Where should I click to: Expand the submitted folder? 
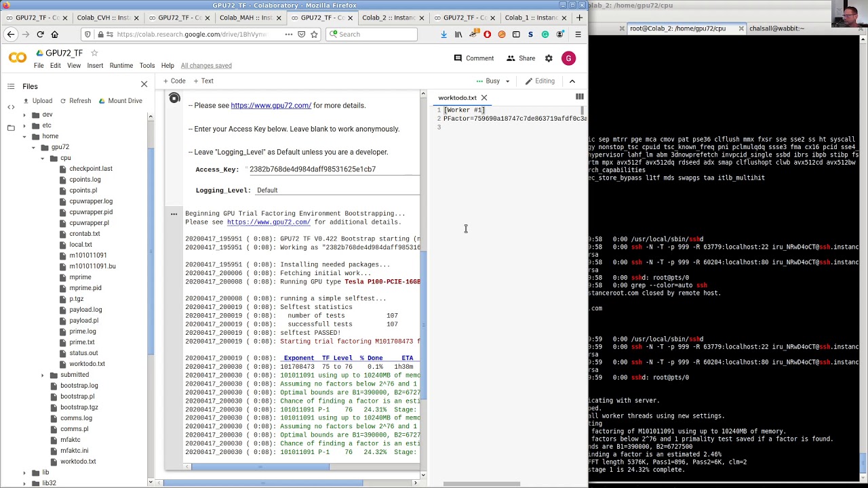[x=42, y=375]
